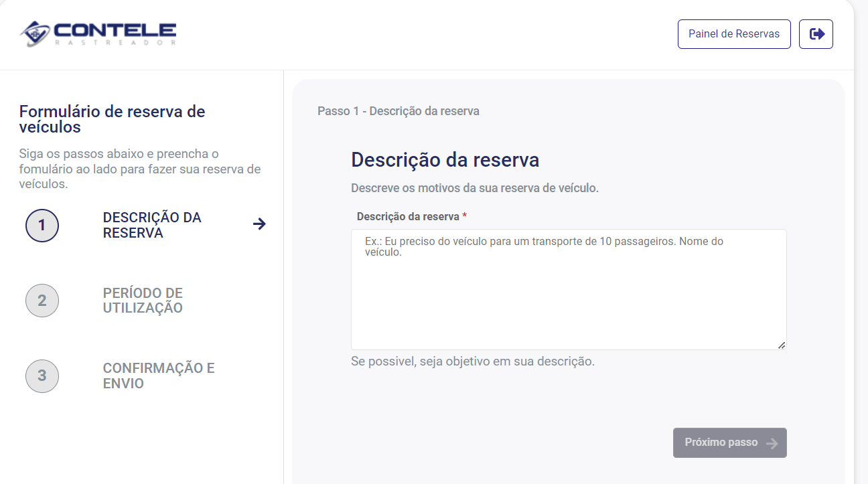Open Painel de Reservas

tap(734, 33)
